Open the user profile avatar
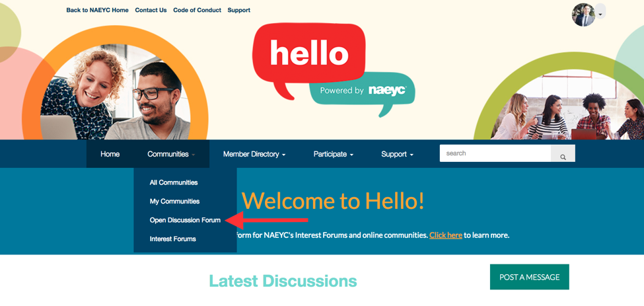Viewport: 644px width, 306px height. pyautogui.click(x=583, y=15)
